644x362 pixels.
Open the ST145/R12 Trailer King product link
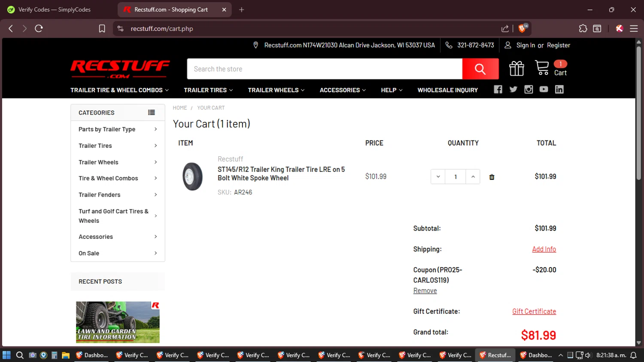[281, 173]
